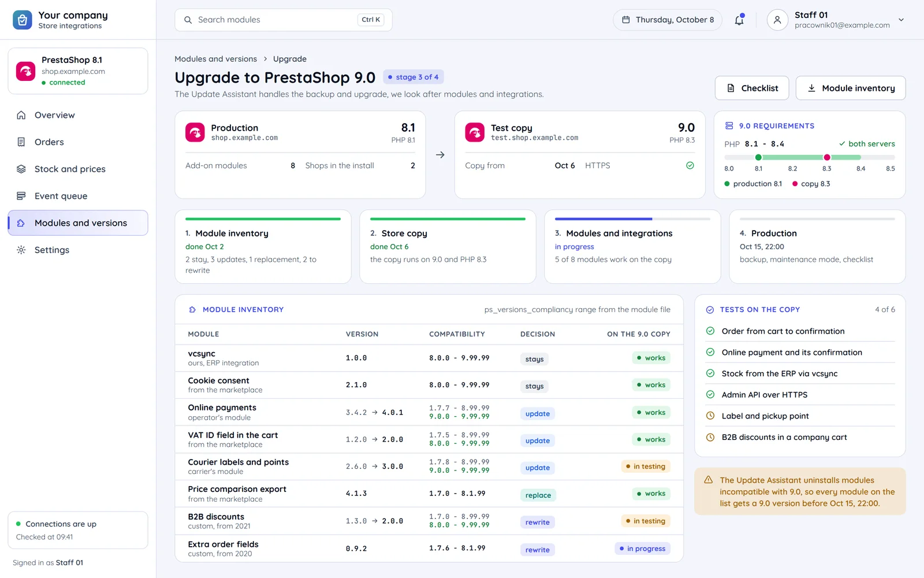Click the copy 8.3 marker on PHP range

coord(827,157)
